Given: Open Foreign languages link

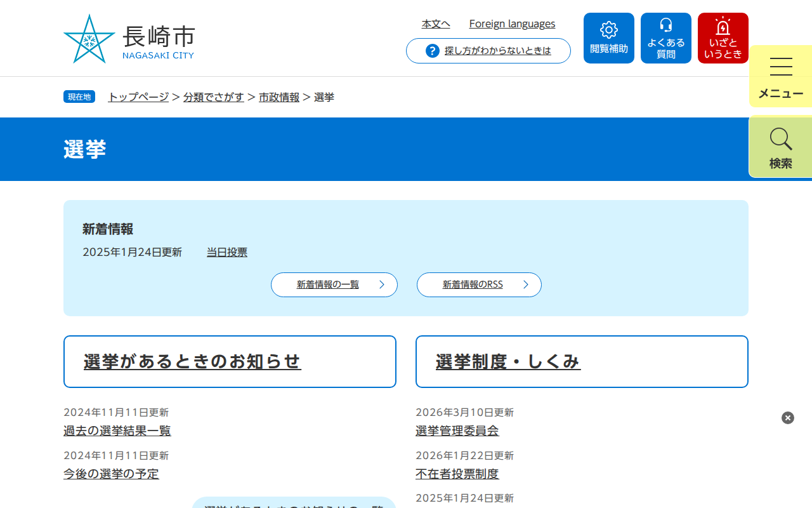Looking at the screenshot, I should click(x=512, y=24).
